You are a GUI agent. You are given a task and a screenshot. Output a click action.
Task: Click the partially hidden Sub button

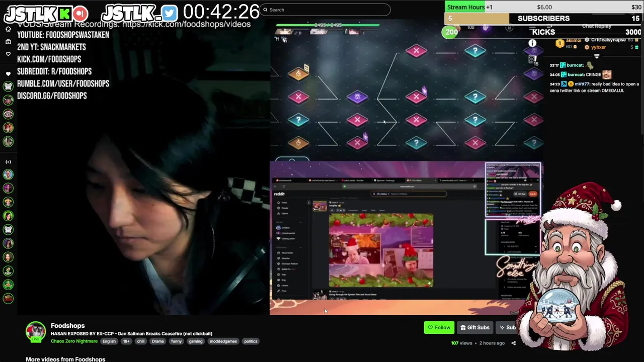[507, 328]
